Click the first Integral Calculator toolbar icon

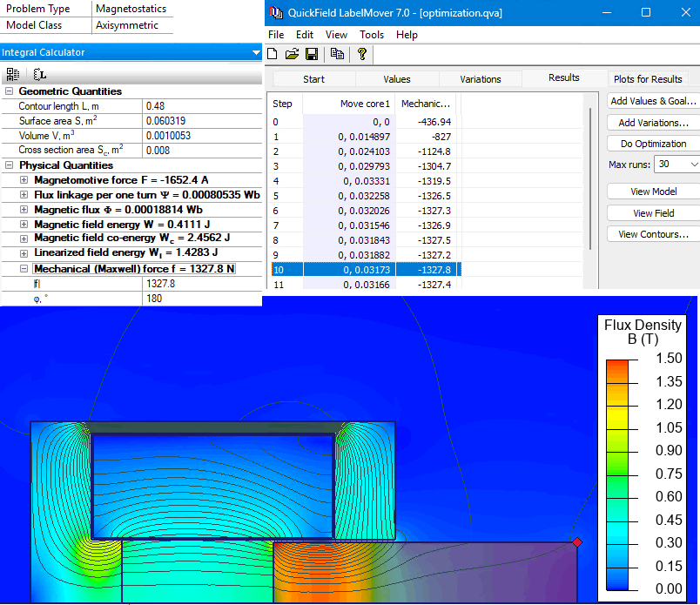[x=13, y=74]
